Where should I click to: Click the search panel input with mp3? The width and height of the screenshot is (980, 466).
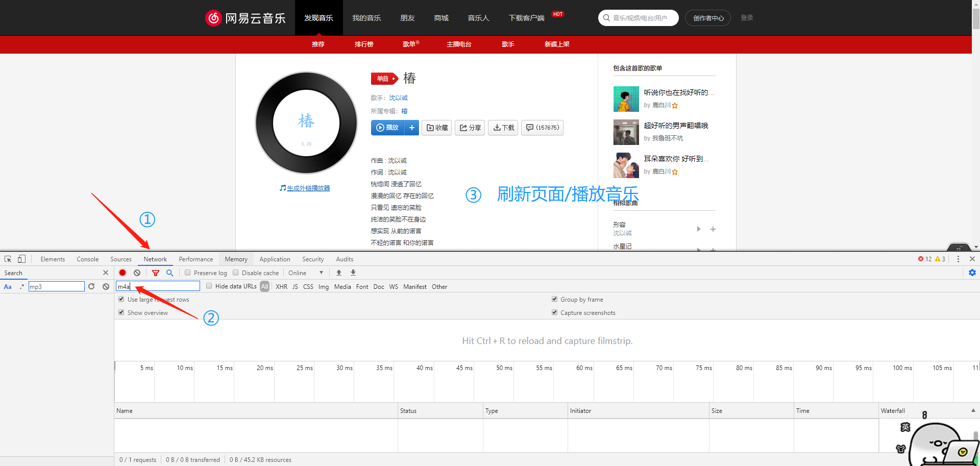pyautogui.click(x=56, y=286)
